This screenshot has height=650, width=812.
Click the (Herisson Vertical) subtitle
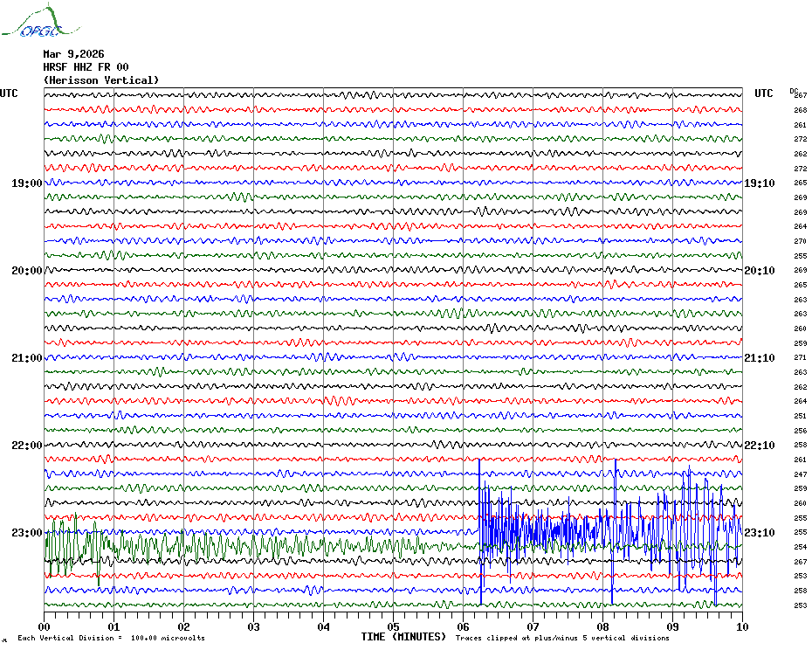click(101, 80)
